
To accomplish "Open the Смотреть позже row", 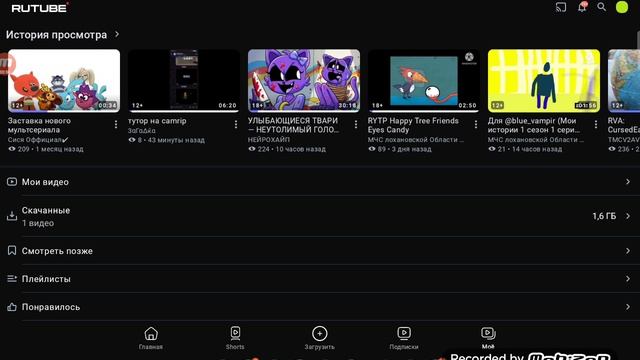I will [320, 251].
